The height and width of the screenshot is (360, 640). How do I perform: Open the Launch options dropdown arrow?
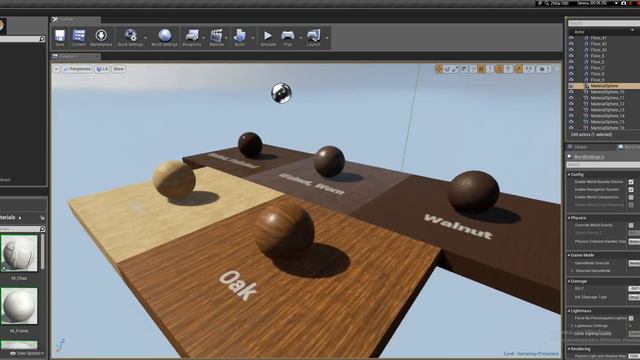click(327, 38)
